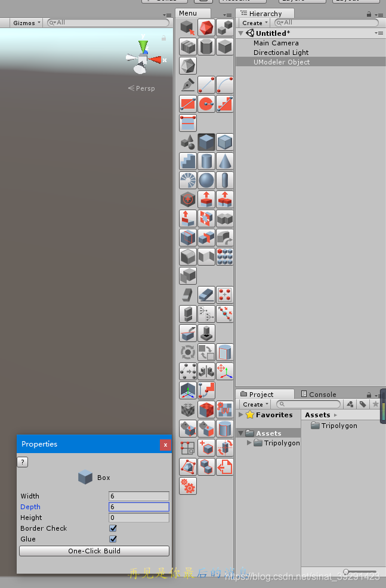Open the Hierarchy Create dropdown
Image resolution: width=386 pixels, height=588 pixels.
tap(255, 23)
